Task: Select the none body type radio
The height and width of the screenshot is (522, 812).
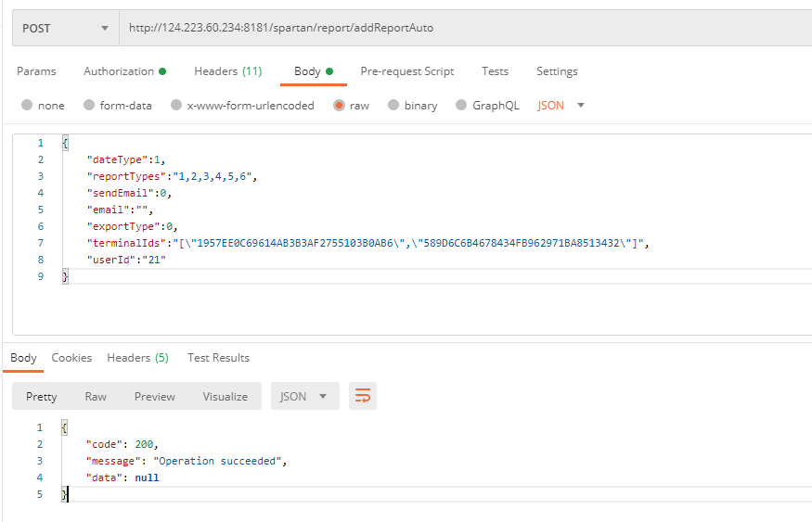Action: click(27, 106)
